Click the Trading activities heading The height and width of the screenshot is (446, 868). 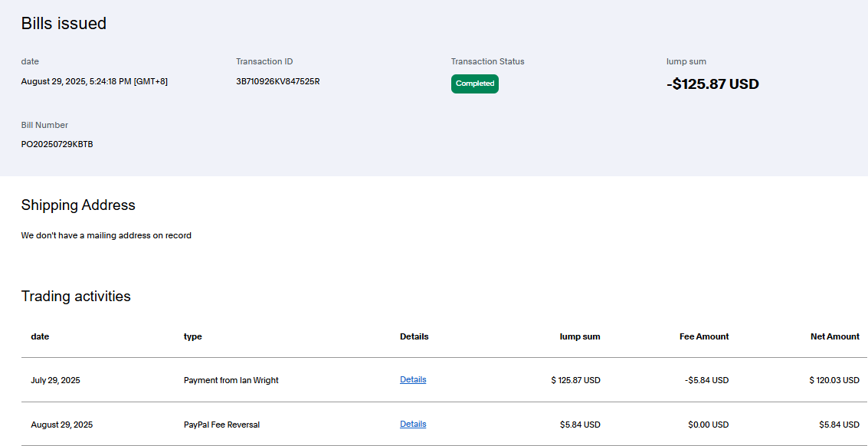(76, 297)
